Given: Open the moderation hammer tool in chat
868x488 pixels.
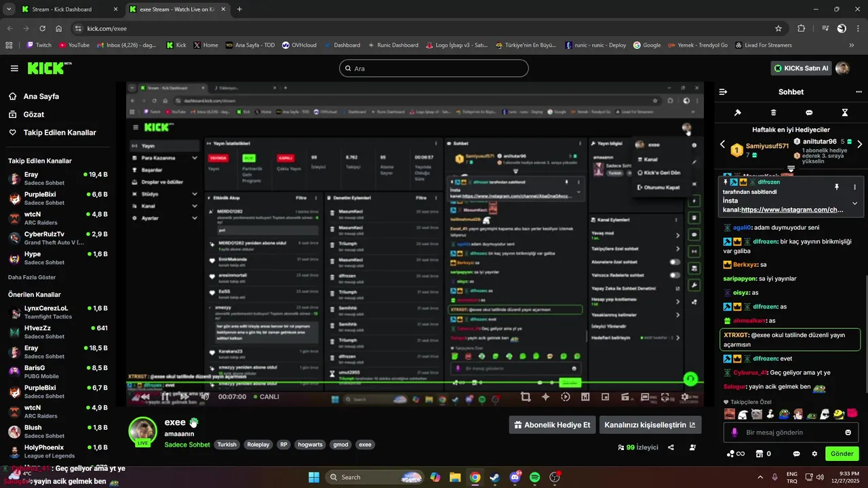Looking at the screenshot, I should click(738, 113).
